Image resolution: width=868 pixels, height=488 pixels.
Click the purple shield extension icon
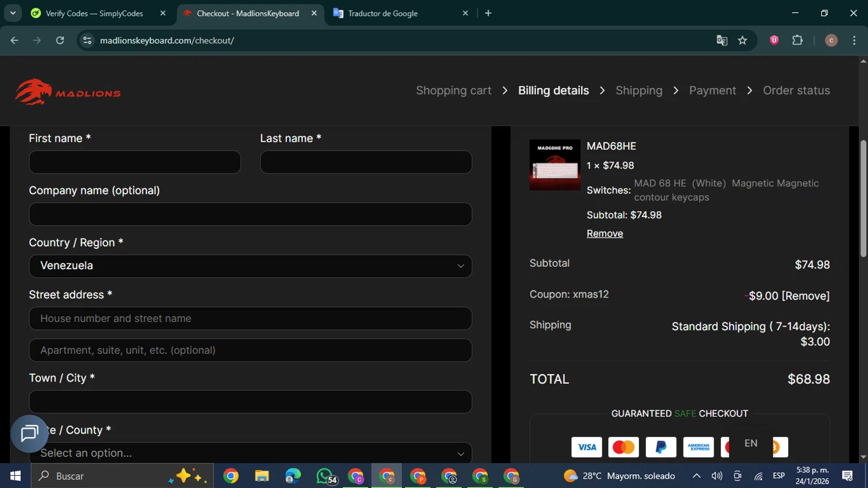(774, 41)
